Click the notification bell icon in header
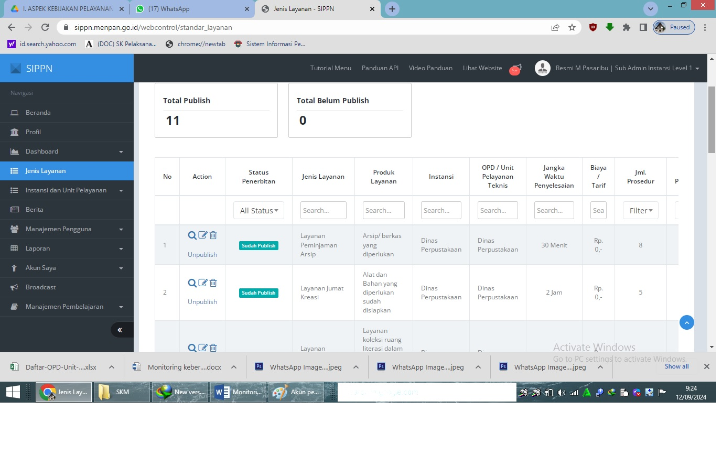The width and height of the screenshot is (716, 470). (x=515, y=69)
